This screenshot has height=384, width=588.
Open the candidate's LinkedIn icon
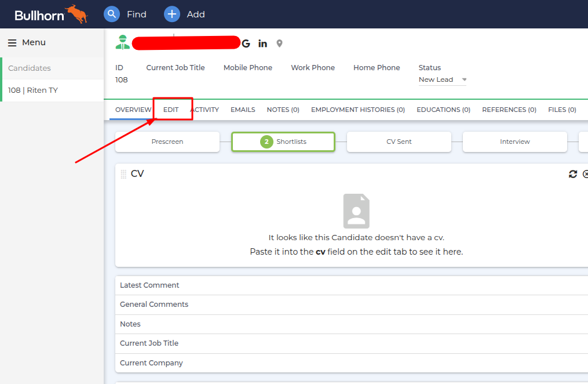coord(262,43)
